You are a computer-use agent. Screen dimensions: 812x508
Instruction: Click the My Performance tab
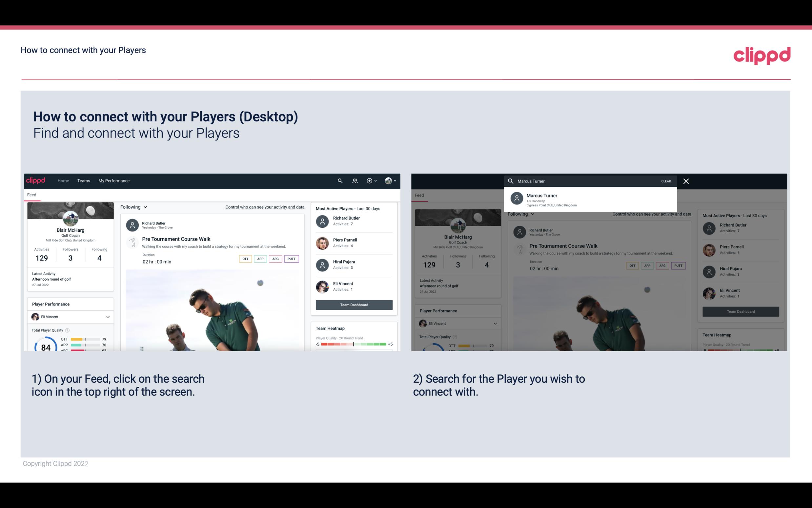tap(114, 180)
